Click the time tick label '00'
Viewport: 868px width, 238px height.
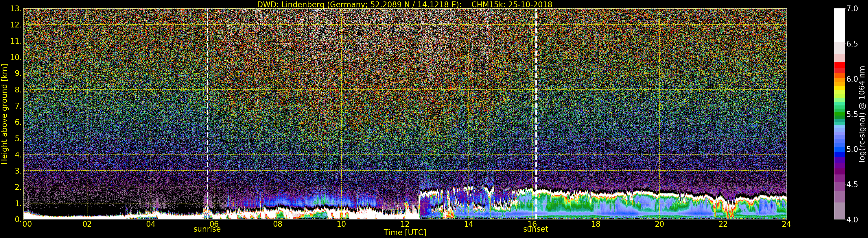coord(27,224)
